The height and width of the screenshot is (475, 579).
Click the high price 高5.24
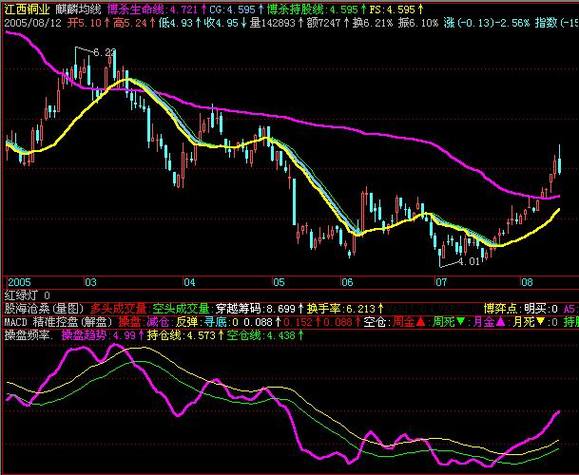134,23
